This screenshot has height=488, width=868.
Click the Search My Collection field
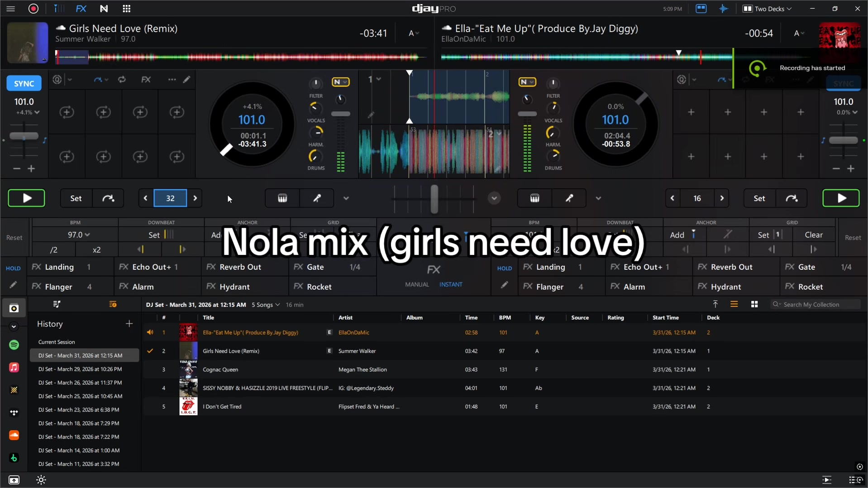click(815, 305)
